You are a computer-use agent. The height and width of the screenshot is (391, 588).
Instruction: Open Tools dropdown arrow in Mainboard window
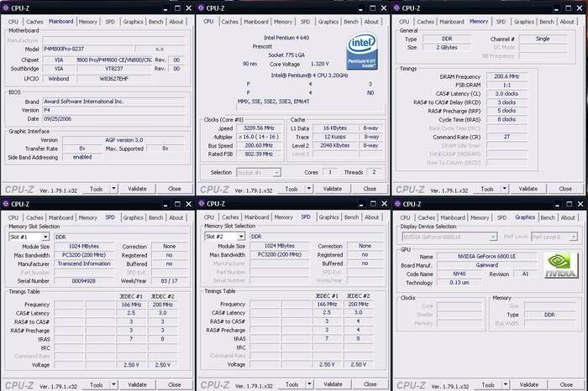coord(113,189)
